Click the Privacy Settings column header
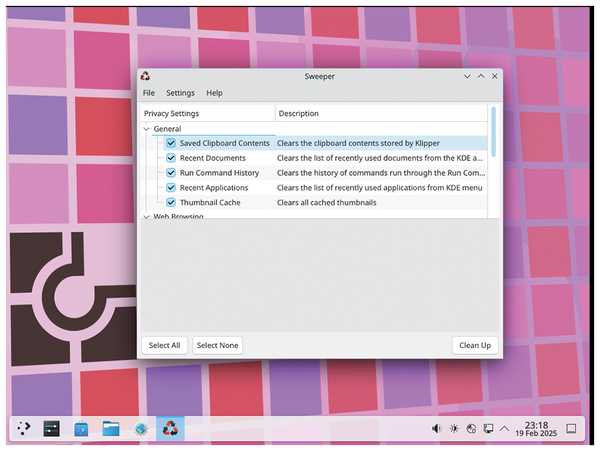Viewport: 600px width, 451px height. tap(208, 114)
